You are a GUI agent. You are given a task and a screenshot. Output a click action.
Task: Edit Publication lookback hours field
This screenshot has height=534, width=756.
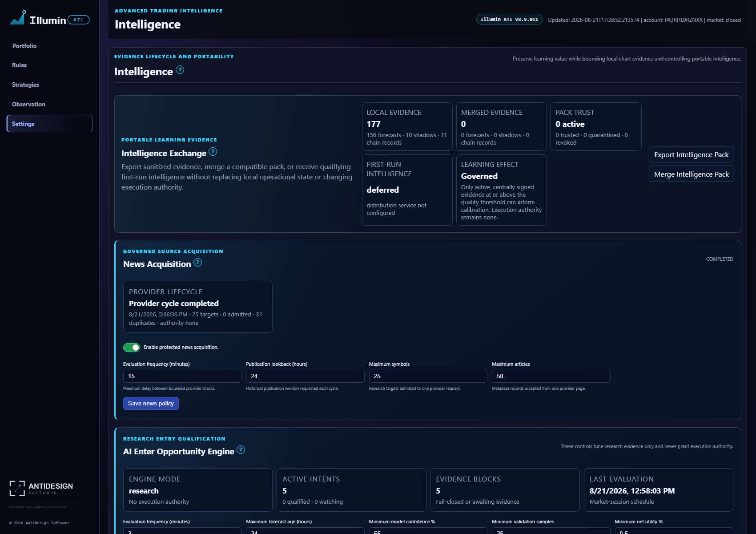pos(305,376)
